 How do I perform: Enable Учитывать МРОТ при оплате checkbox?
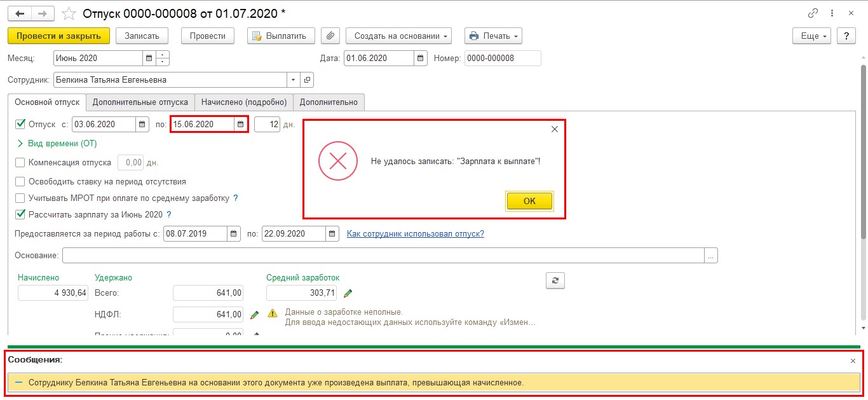tap(20, 198)
